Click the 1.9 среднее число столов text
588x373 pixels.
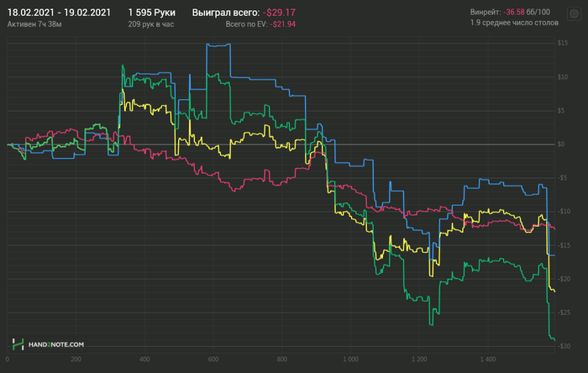point(514,23)
